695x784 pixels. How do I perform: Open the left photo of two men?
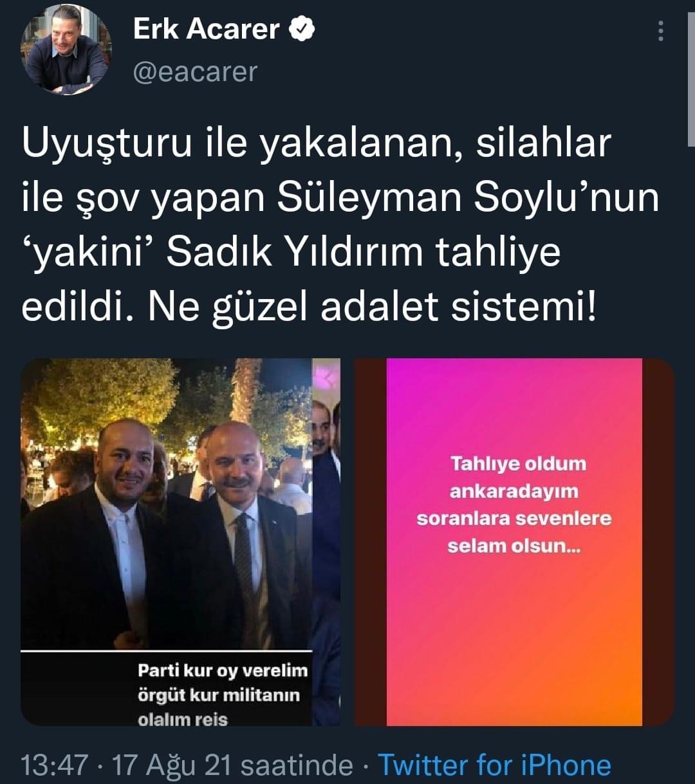pyautogui.click(x=180, y=542)
